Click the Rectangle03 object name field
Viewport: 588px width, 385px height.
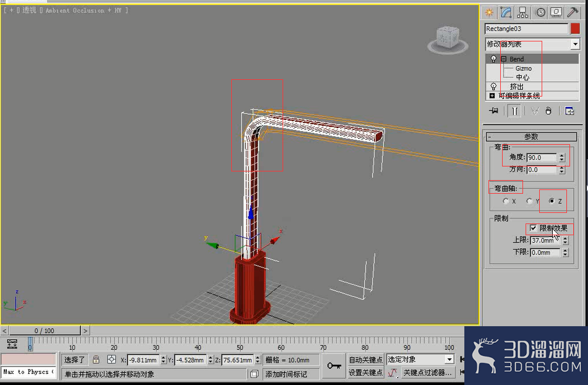(x=526, y=28)
